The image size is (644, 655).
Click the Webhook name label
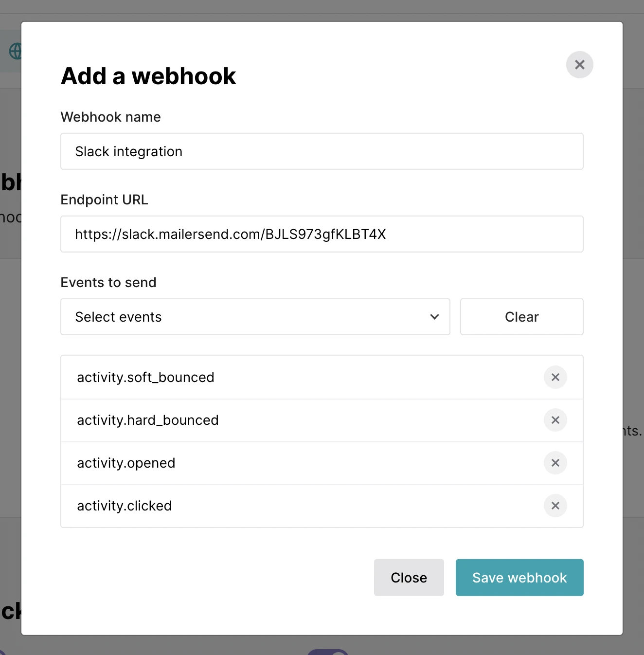tap(110, 117)
